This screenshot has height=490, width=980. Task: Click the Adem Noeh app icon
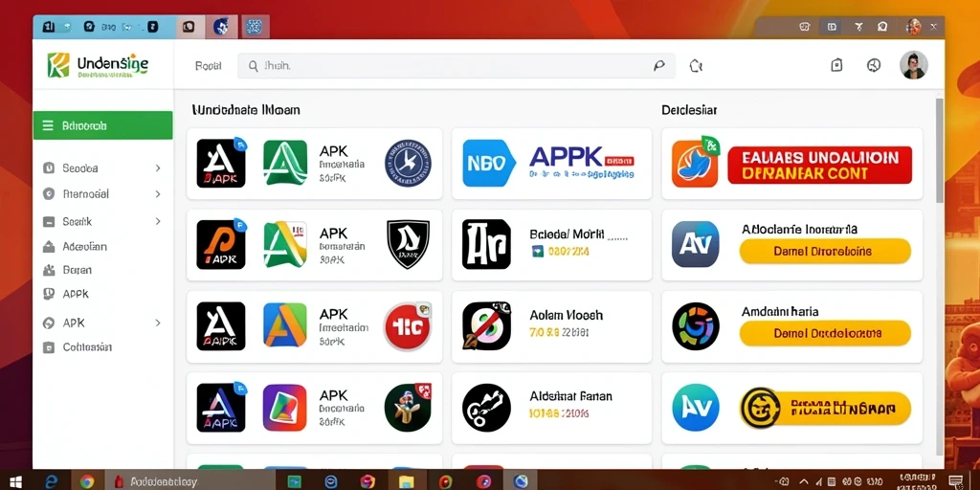click(x=486, y=325)
